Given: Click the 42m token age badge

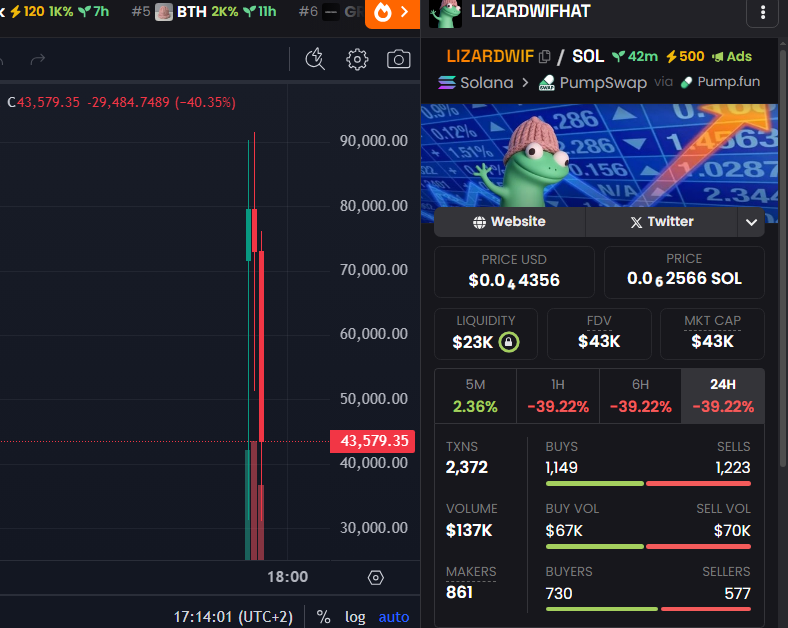Looking at the screenshot, I should 635,57.
